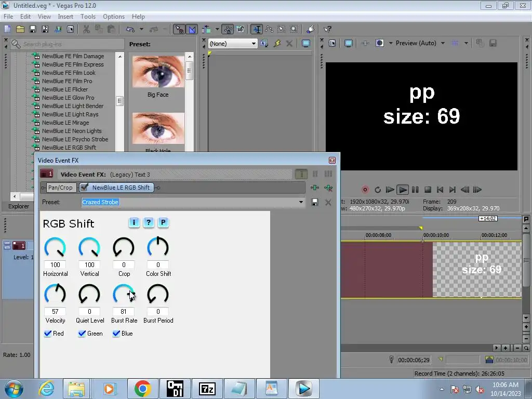Open the Preview (Auto) quality dropdown
The image size is (532, 399).
(x=443, y=43)
